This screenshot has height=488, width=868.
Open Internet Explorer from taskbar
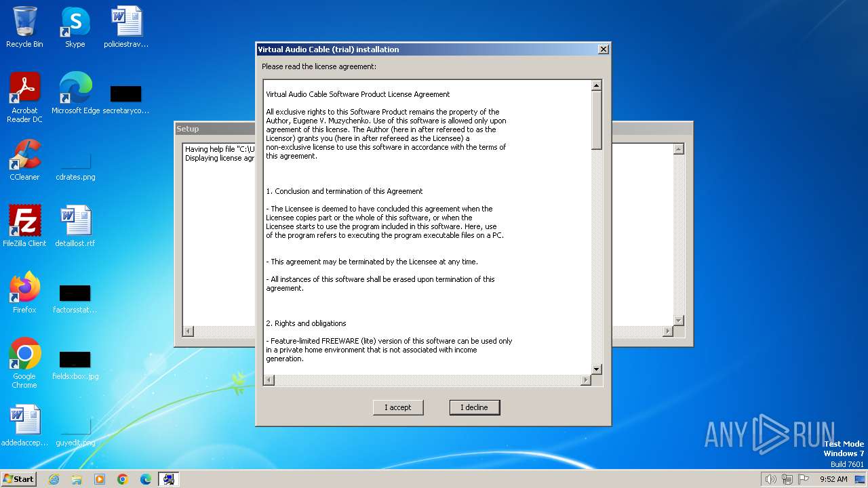point(54,479)
